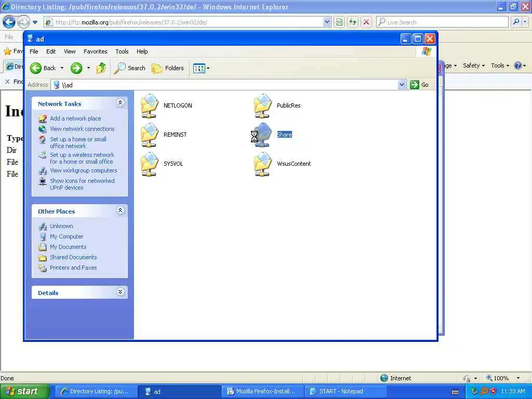Open Shared Documents link
The width and height of the screenshot is (532, 399).
pos(73,257)
